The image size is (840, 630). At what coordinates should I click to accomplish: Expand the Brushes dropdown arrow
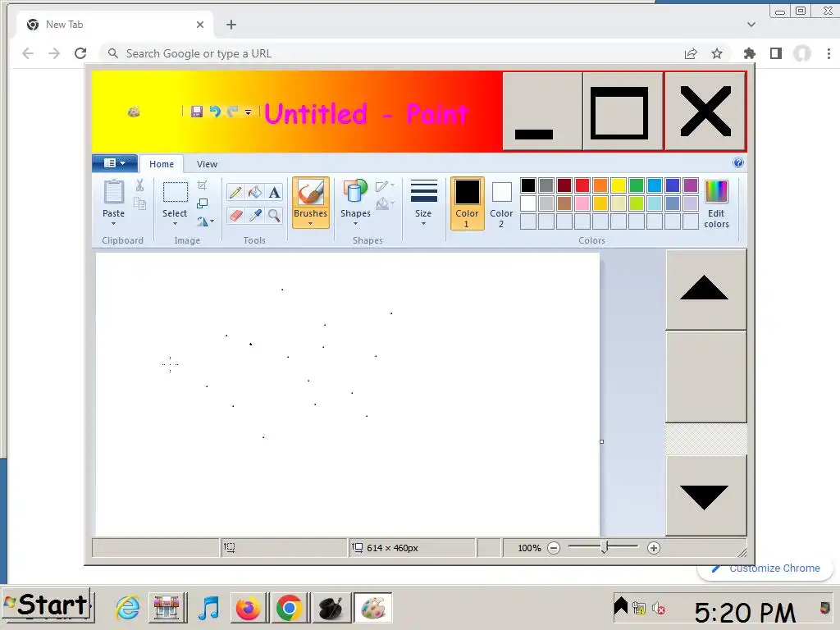(310, 223)
